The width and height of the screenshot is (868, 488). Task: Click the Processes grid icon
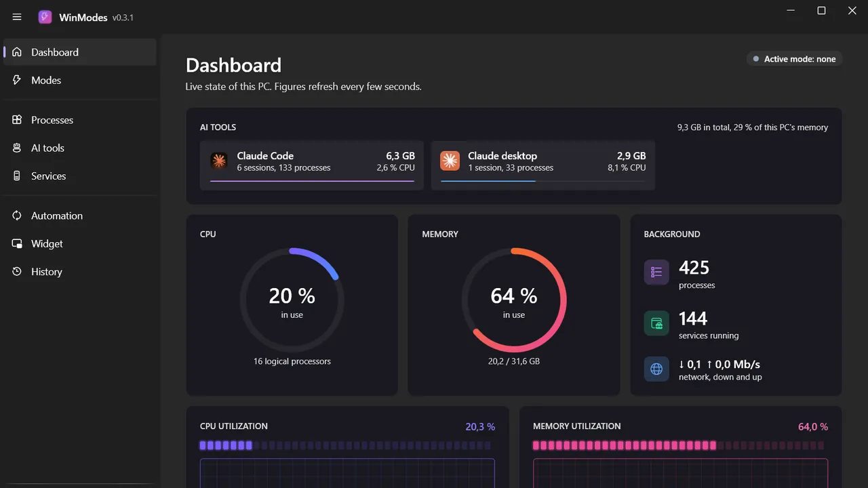pos(17,120)
